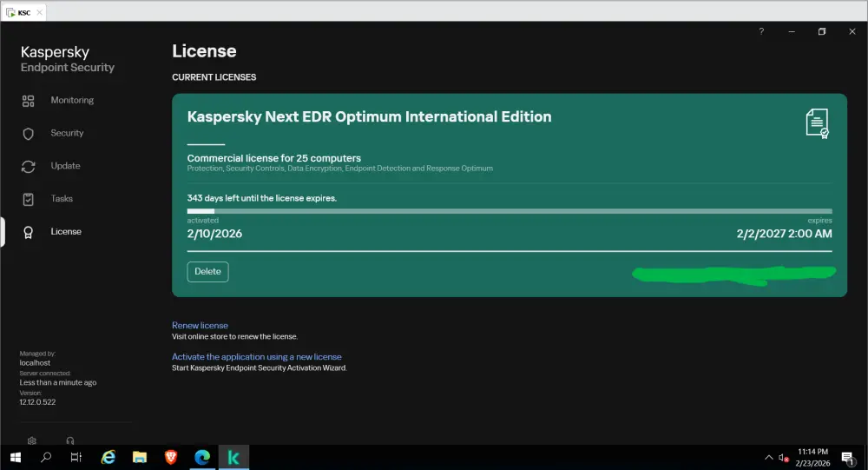Minimize the Kaspersky window
The width and height of the screenshot is (868, 470).
coord(792,31)
